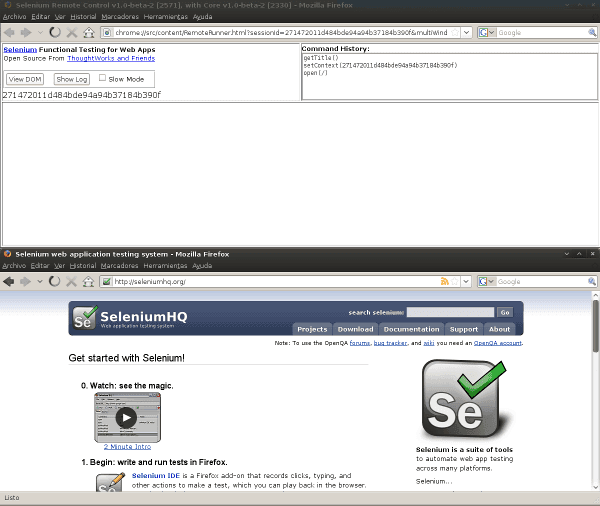Click reload icon in Selenium Remote Control window

pyautogui.click(x=54, y=33)
